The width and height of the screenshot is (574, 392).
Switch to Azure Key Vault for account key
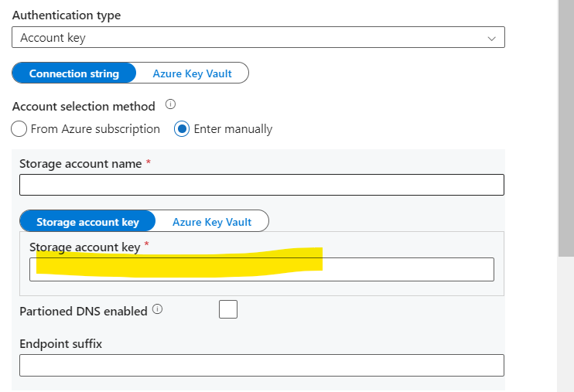tap(212, 221)
